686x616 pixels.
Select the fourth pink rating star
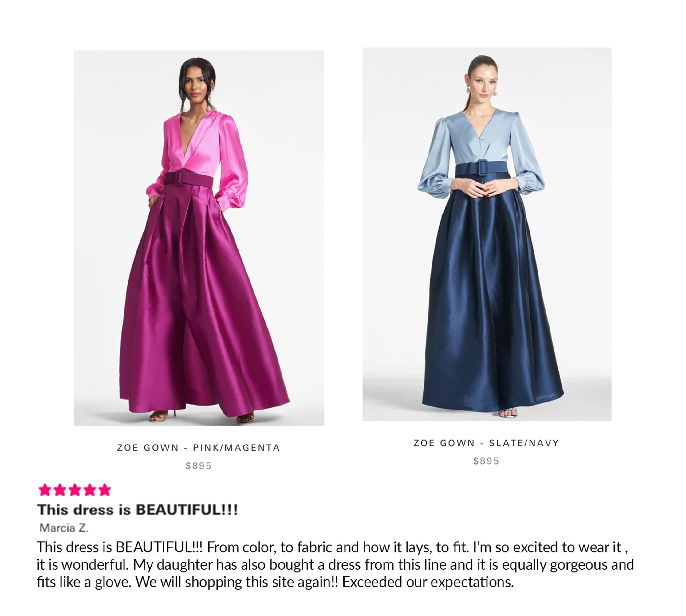point(90,490)
